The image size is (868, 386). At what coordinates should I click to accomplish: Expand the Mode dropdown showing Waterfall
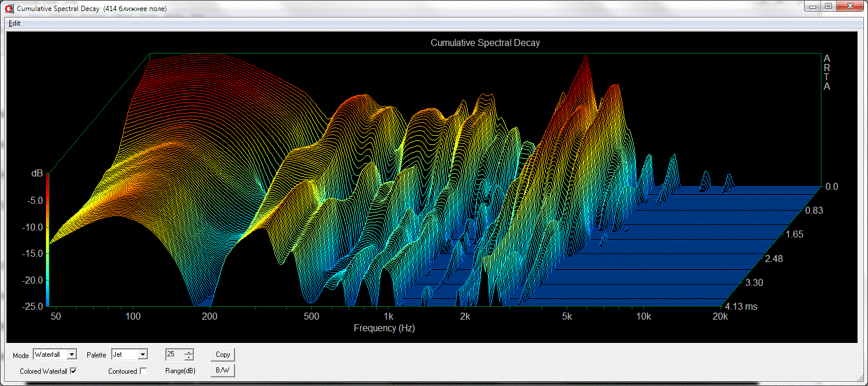pos(72,354)
